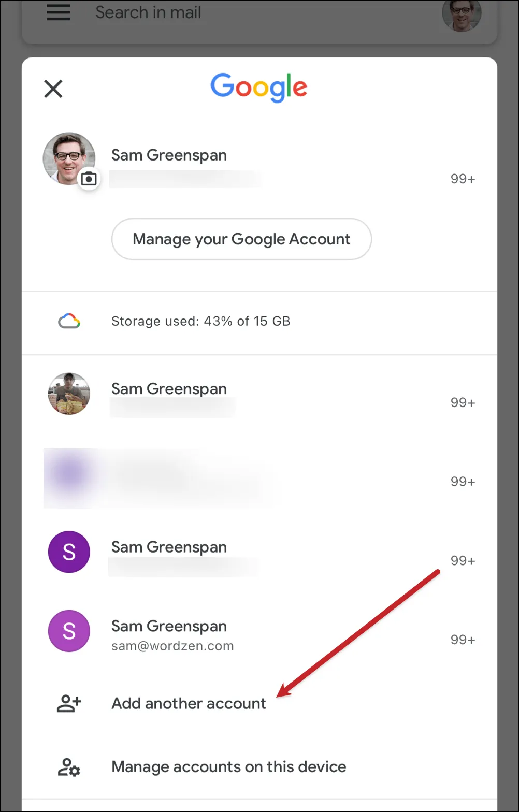Select the large profile photo of the current account
Viewport: 519px width, 812px height.
69,158
